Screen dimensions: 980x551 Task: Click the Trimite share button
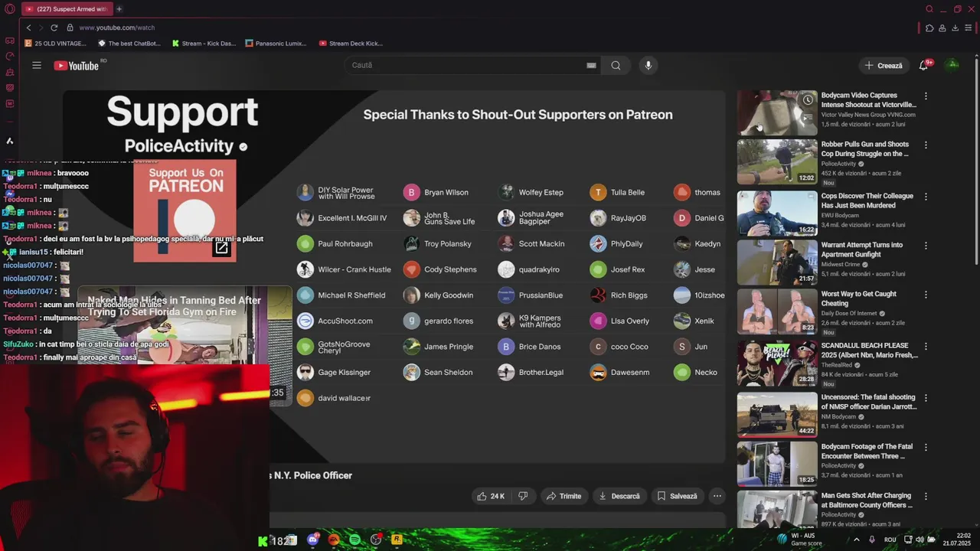pyautogui.click(x=563, y=496)
